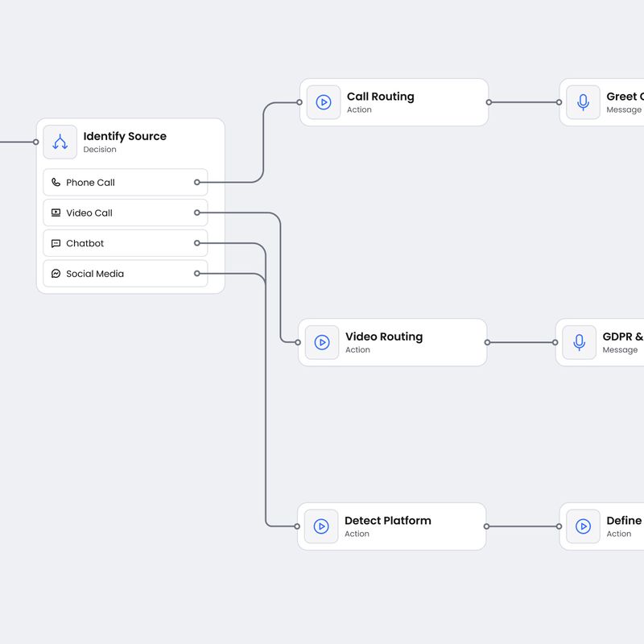Click the video screen icon beside Video Call
The width and height of the screenshot is (644, 644).
coord(55,213)
